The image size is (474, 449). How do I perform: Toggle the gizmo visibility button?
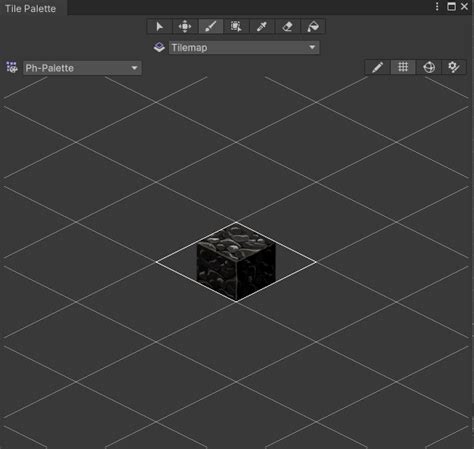click(429, 67)
